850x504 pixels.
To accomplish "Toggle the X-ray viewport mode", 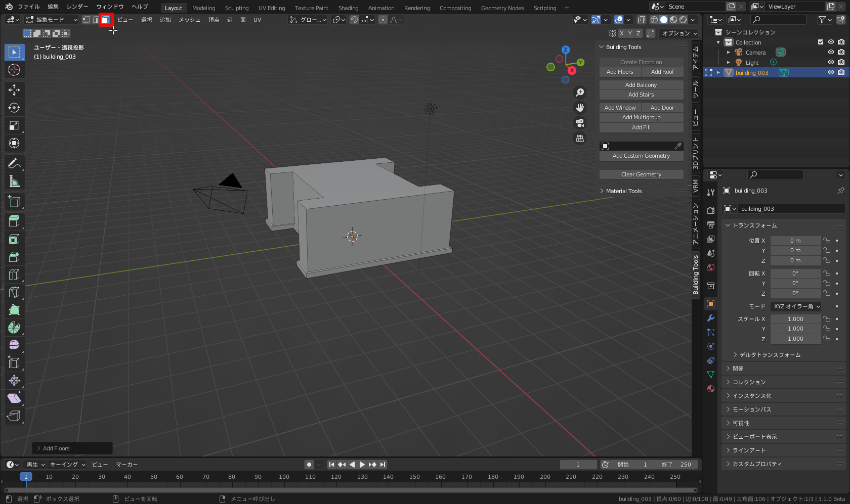I will [x=641, y=20].
